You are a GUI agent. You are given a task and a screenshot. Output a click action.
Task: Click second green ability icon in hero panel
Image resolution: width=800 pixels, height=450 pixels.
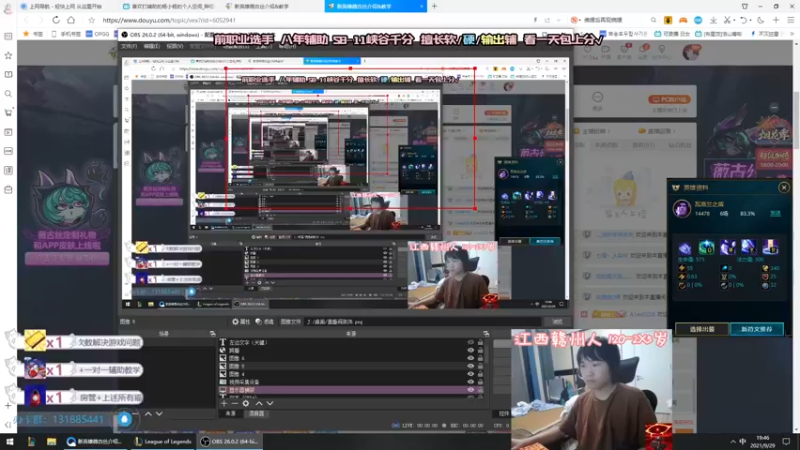tap(706, 247)
